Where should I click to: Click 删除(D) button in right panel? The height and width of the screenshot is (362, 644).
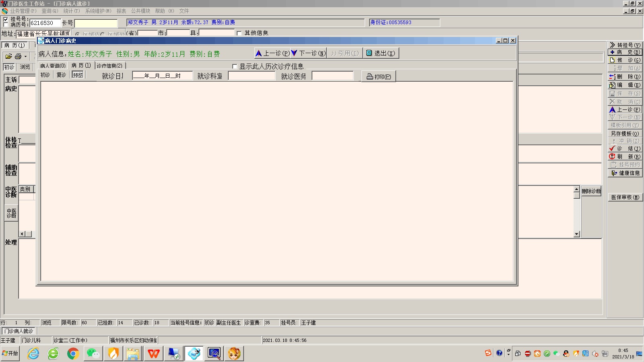tap(625, 76)
